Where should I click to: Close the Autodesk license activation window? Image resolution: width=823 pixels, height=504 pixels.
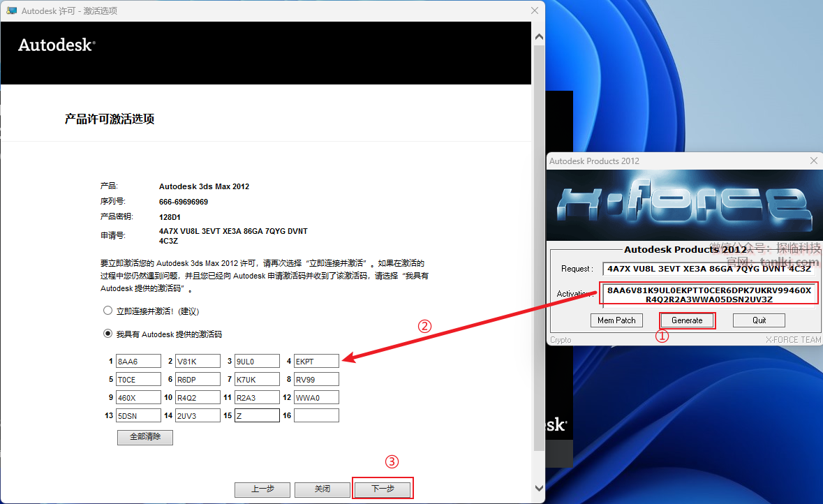coord(535,10)
